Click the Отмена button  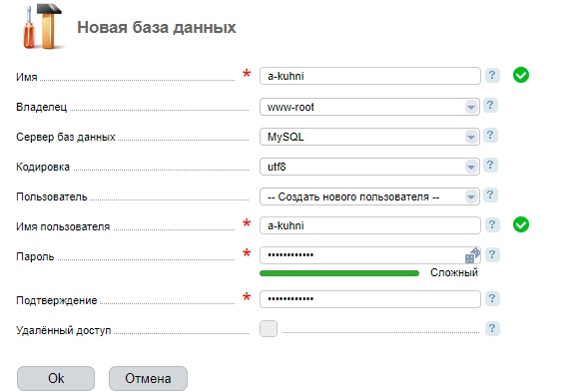pos(148,378)
